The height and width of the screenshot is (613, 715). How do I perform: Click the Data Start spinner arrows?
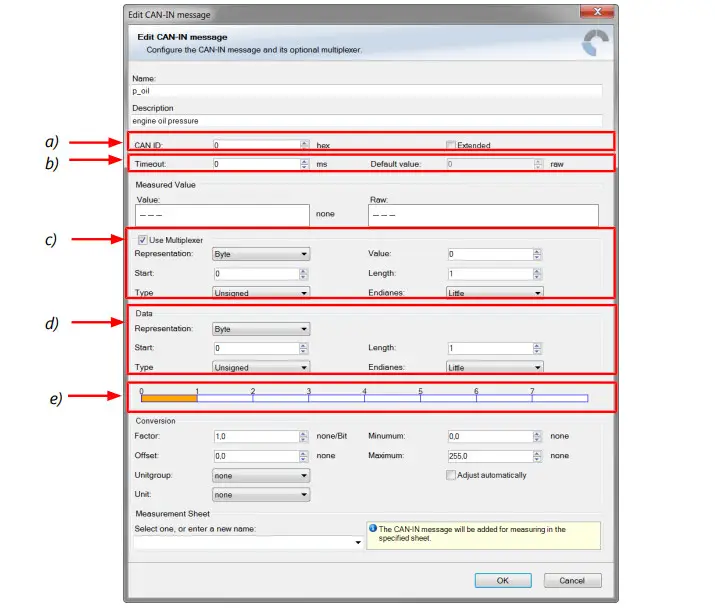(304, 348)
